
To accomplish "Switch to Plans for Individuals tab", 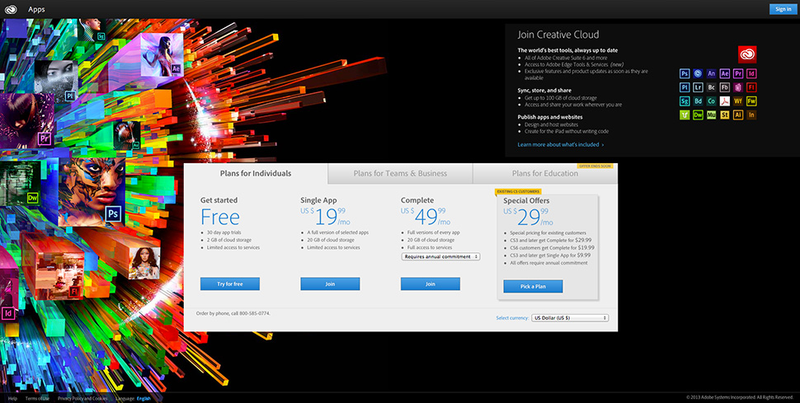I will 256,173.
